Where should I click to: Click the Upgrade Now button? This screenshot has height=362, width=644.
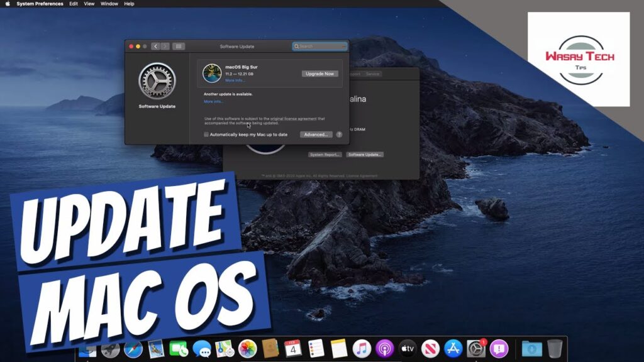pyautogui.click(x=319, y=74)
